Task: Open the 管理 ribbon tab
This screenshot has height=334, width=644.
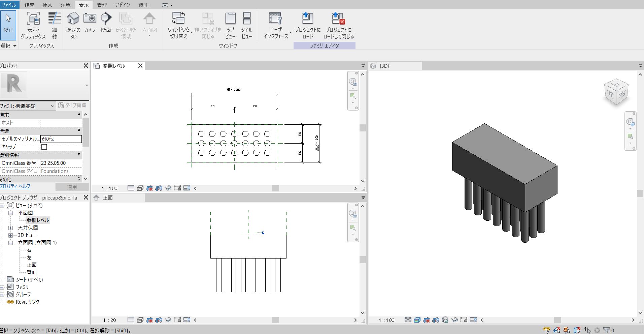Action: pyautogui.click(x=102, y=5)
